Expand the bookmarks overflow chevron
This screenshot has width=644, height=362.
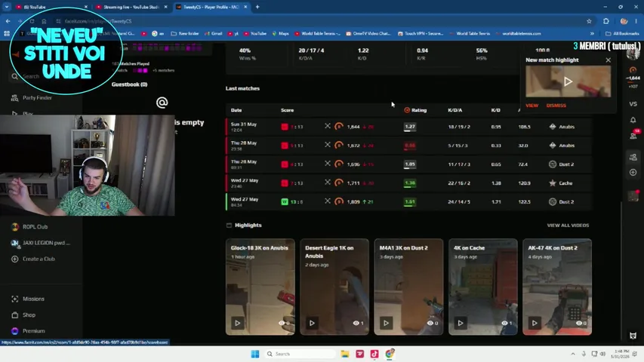592,34
